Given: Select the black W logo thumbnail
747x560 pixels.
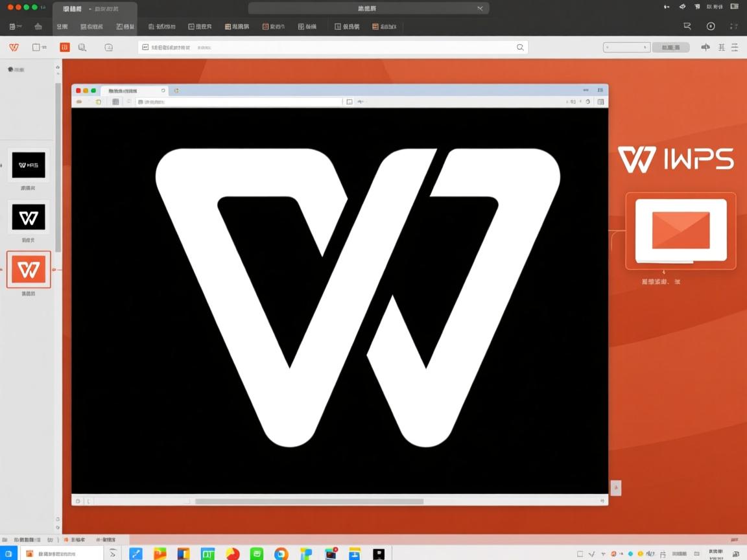Looking at the screenshot, I should (29, 217).
